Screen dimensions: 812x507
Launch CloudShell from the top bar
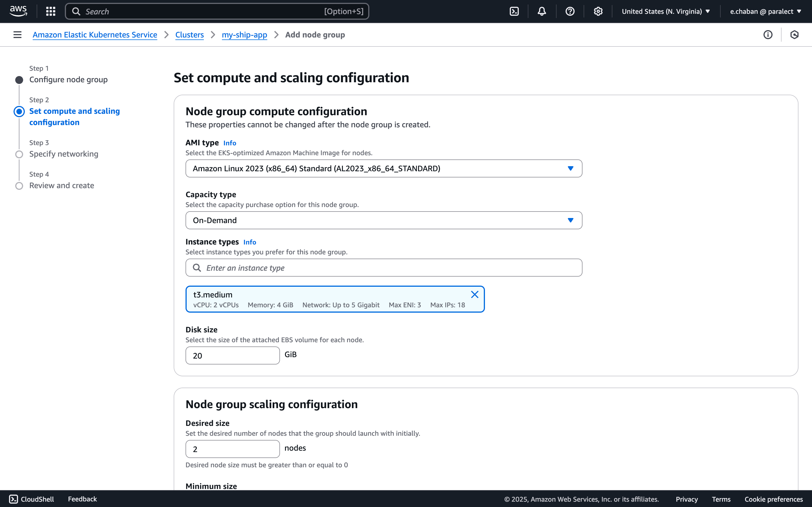pos(514,11)
